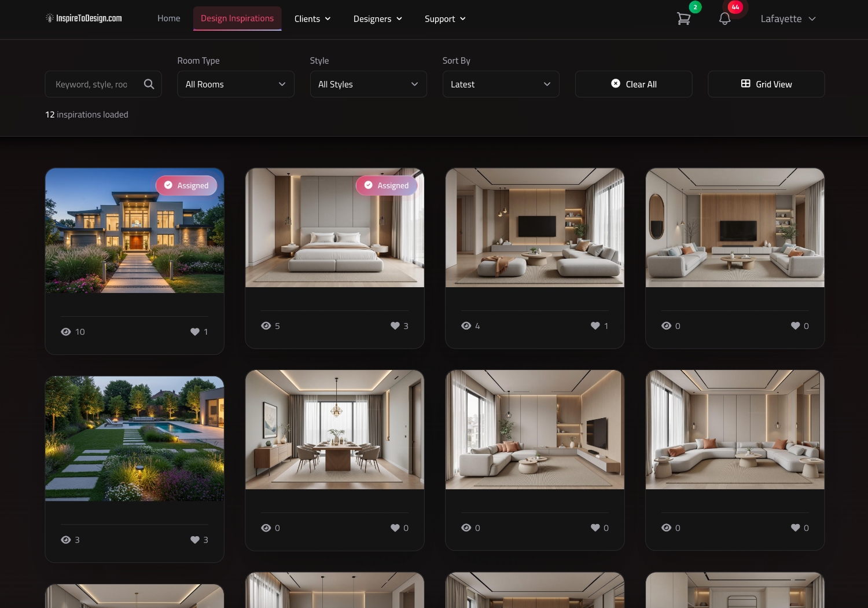Click eye icon on the modern house card
Screen dimensions: 868x608
(x=66, y=332)
